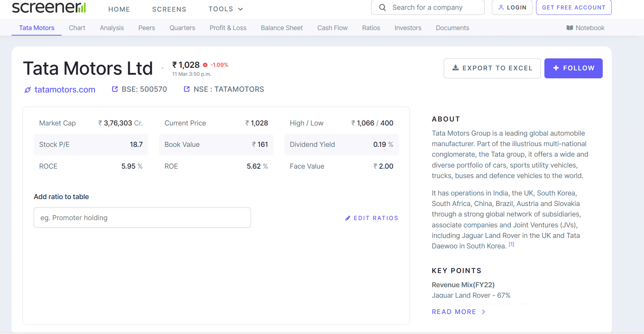Expand the Tools dropdown menu

(226, 9)
